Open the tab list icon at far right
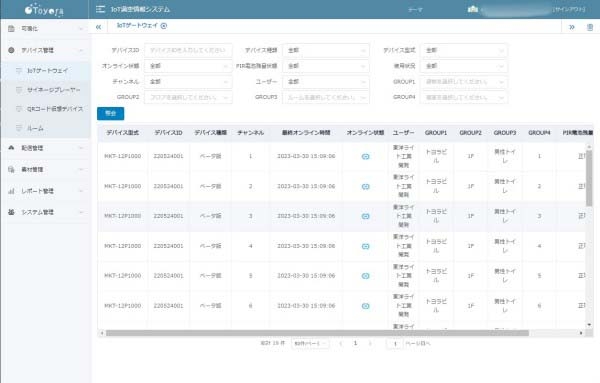Screen dimensions: 600x383 (x=590, y=27)
